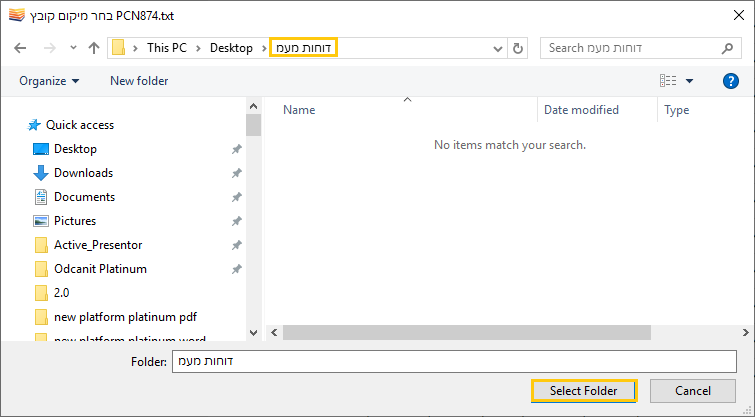Click the Back navigation arrow
Image resolution: width=755 pixels, height=417 pixels.
[x=20, y=48]
